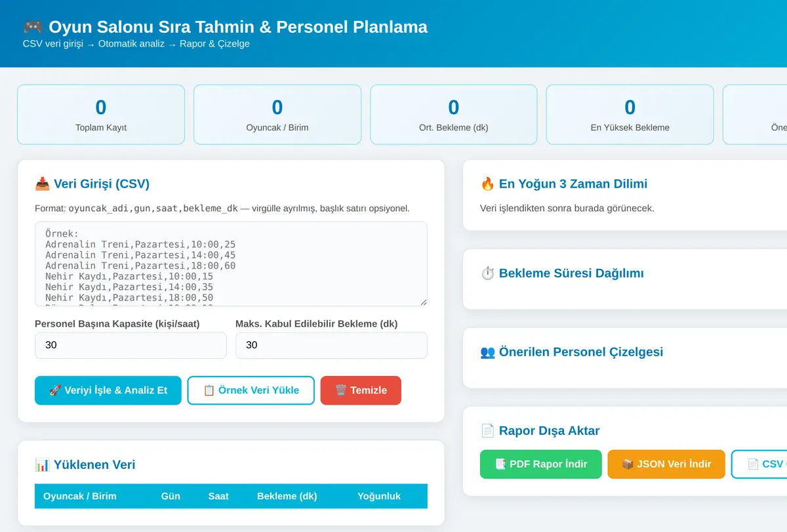787x532 pixels.
Task: Click the Yüklenen Veri heading
Action: coord(94,464)
